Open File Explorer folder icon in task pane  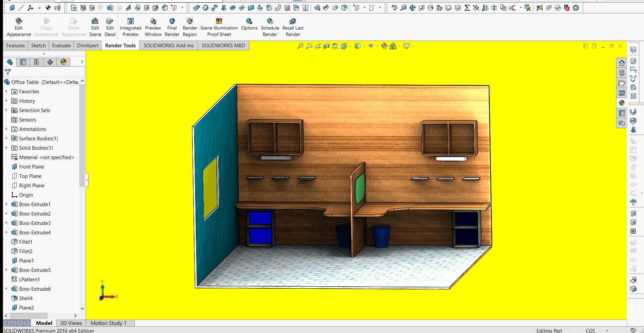(622, 83)
